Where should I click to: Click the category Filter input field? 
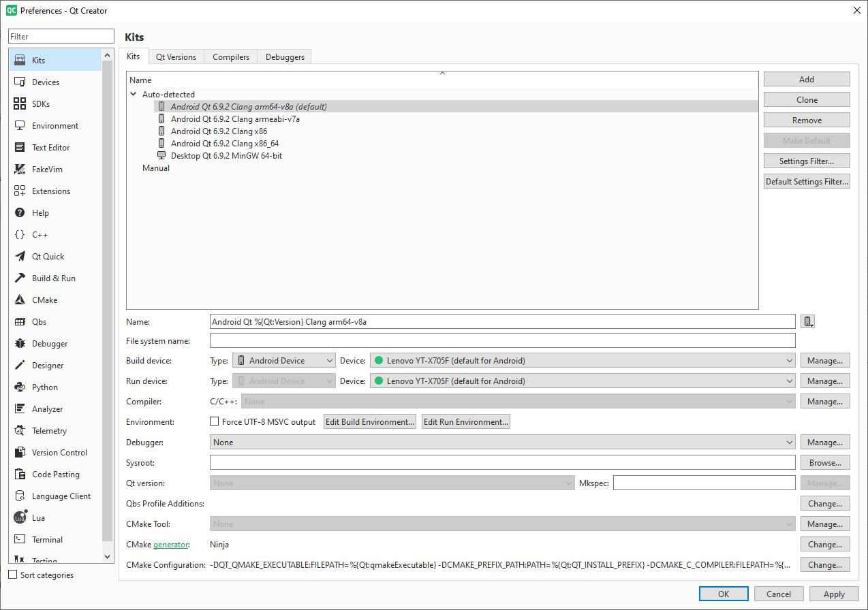[x=61, y=37]
